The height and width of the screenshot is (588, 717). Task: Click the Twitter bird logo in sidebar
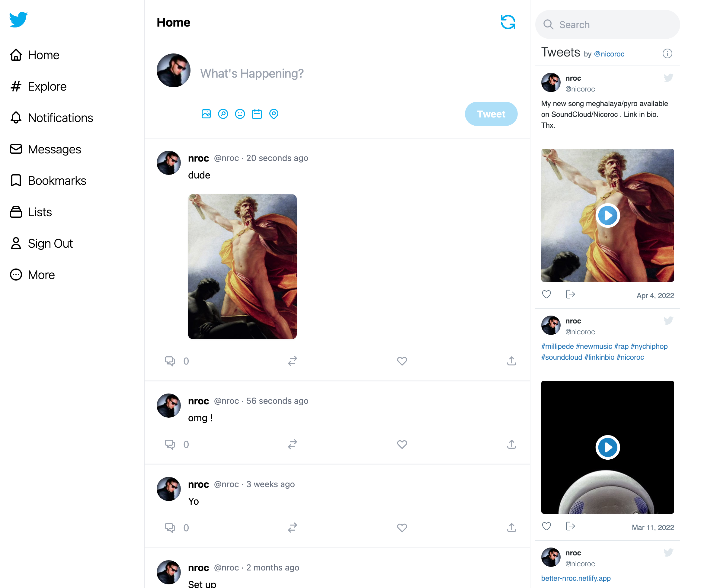[x=18, y=19]
